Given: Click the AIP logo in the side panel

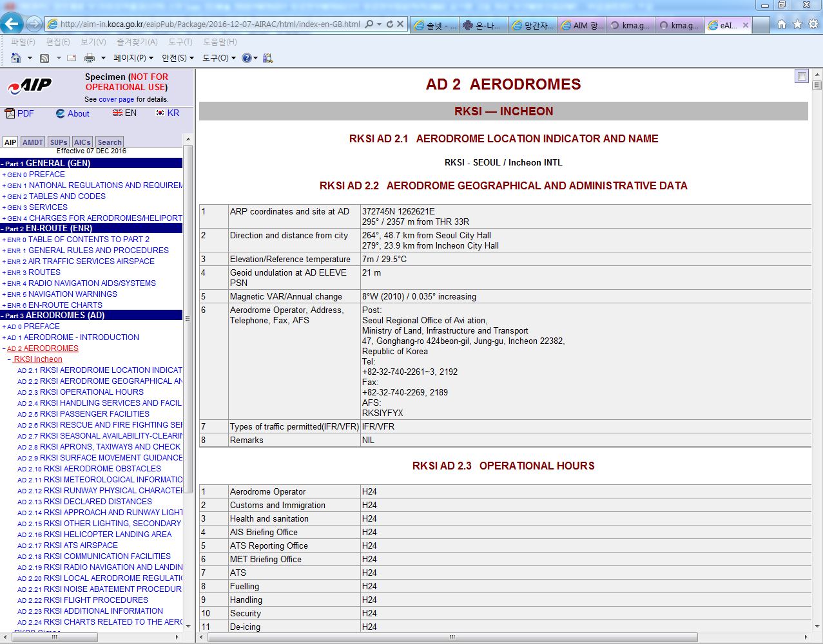Looking at the screenshot, I should [30, 86].
